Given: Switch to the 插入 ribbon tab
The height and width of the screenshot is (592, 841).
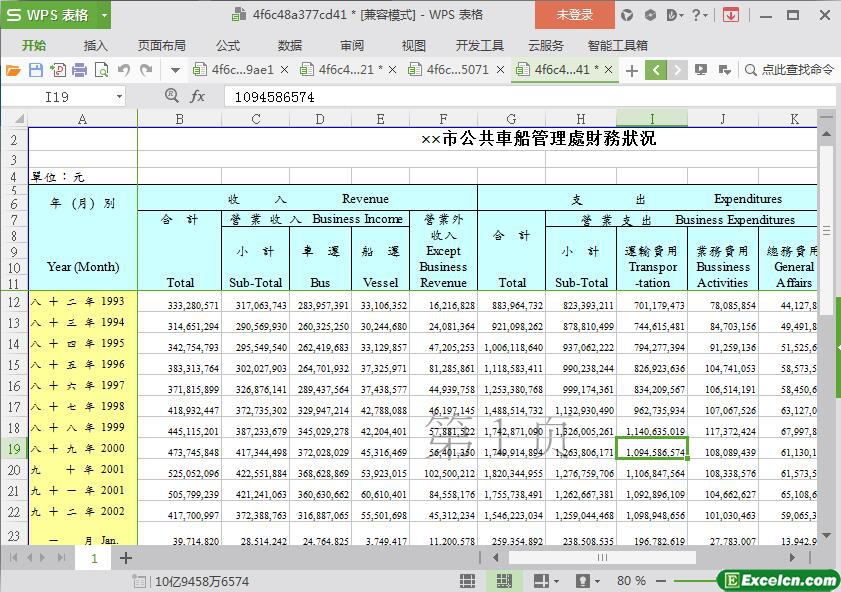Looking at the screenshot, I should coord(95,45).
